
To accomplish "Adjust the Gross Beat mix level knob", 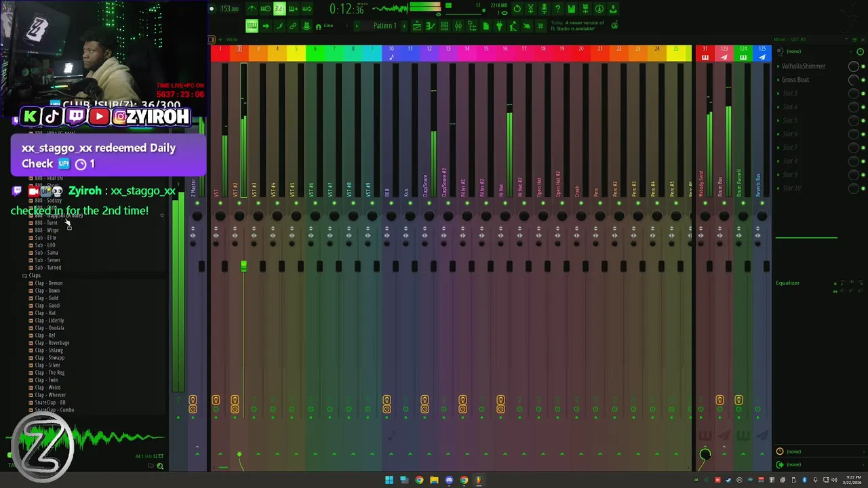I will pyautogui.click(x=854, y=79).
